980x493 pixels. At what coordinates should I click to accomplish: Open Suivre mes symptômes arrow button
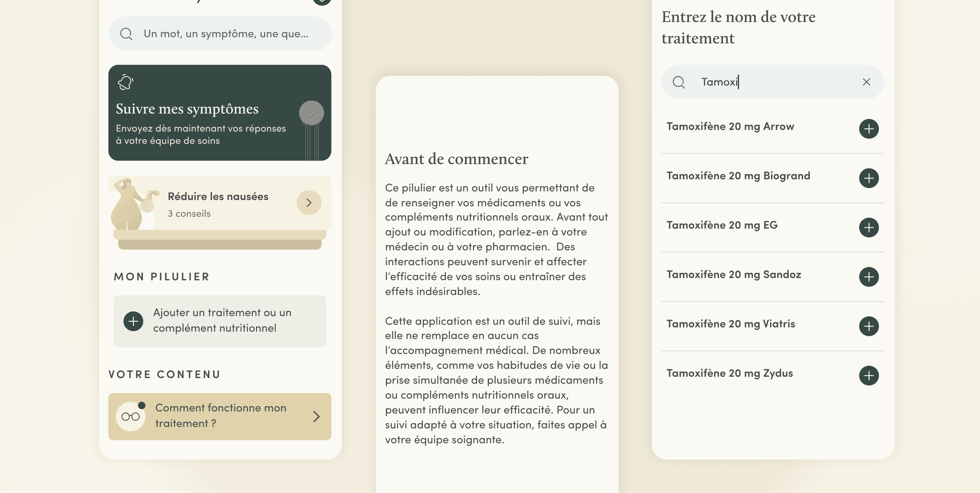pos(311,113)
